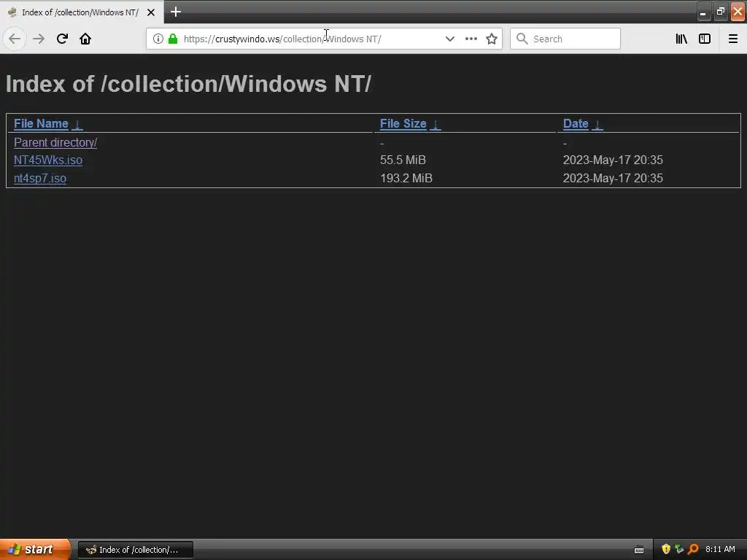Open the browser home page

click(x=85, y=39)
